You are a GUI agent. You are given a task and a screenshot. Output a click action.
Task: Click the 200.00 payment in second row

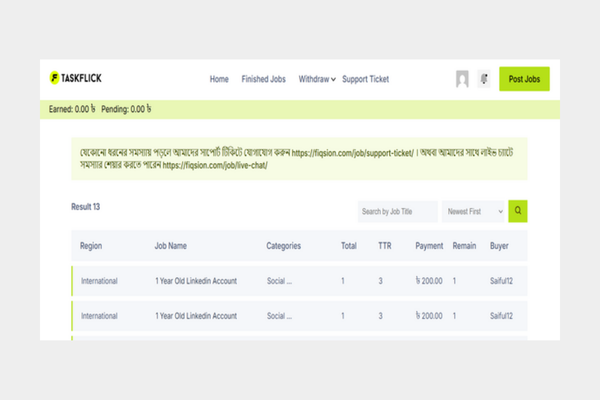point(429,316)
